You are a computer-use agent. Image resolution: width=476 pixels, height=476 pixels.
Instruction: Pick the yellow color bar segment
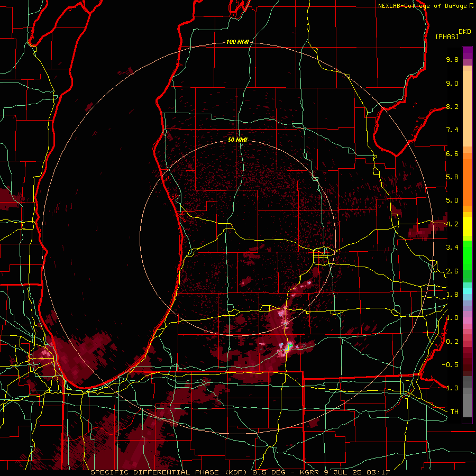coord(467,226)
